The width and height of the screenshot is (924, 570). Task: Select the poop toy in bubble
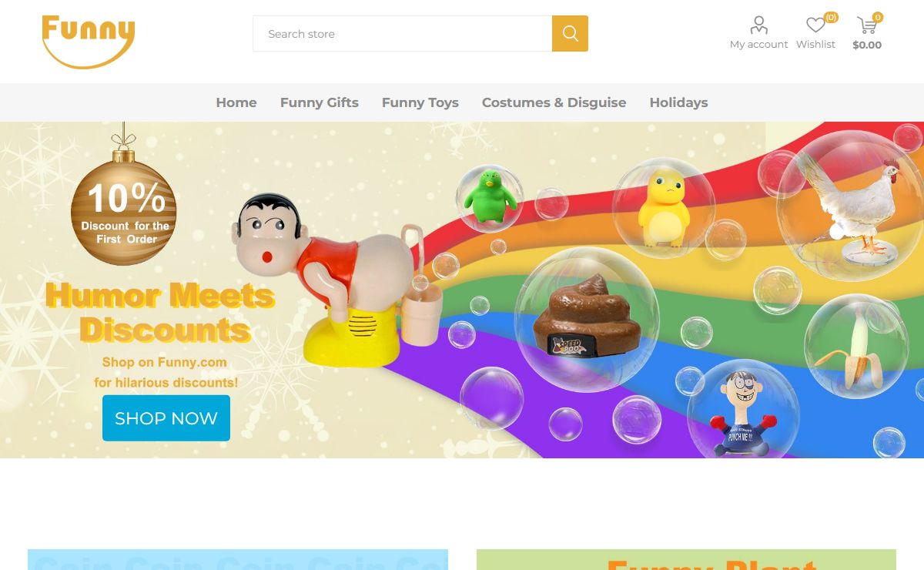587,319
